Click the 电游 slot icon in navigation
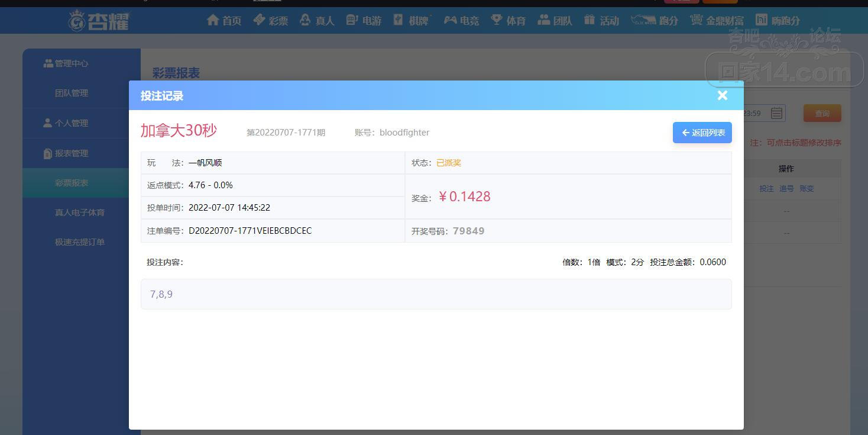Viewport: 868px width, 435px height. tap(352, 20)
